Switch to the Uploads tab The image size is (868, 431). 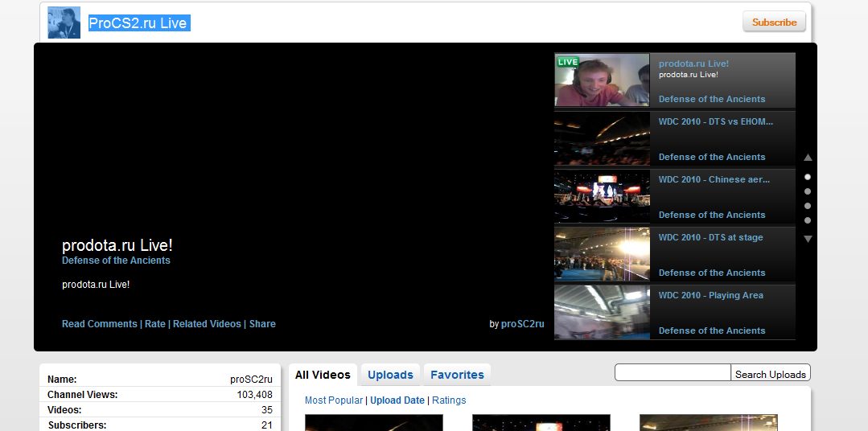(390, 375)
